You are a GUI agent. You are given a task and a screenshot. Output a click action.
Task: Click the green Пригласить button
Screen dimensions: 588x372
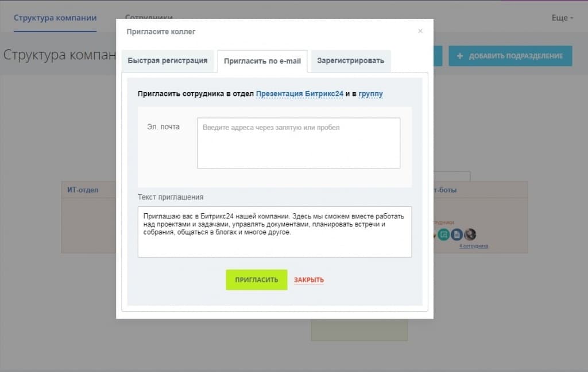pos(257,279)
